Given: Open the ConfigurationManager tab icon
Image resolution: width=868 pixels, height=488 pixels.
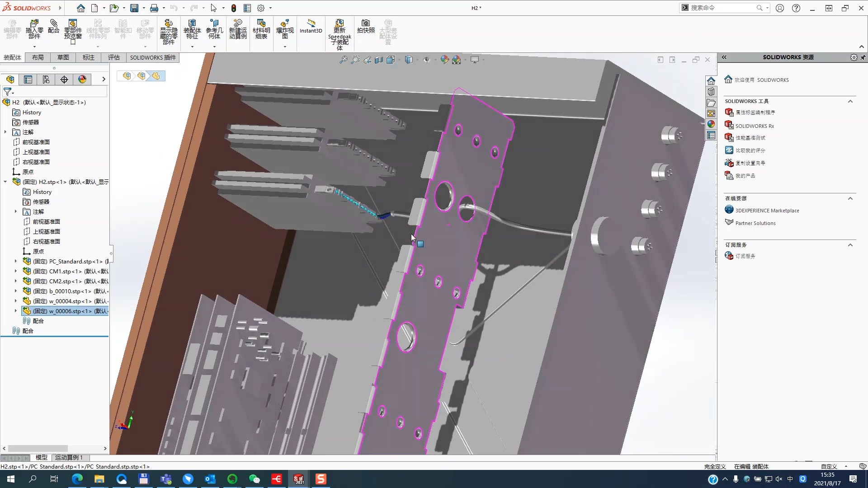Looking at the screenshot, I should tap(46, 80).
